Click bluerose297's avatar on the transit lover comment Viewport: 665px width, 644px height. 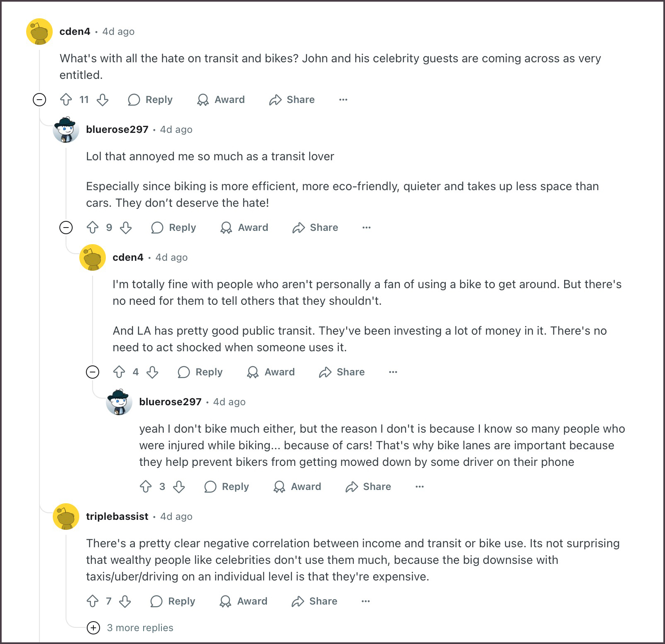pyautogui.click(x=66, y=130)
